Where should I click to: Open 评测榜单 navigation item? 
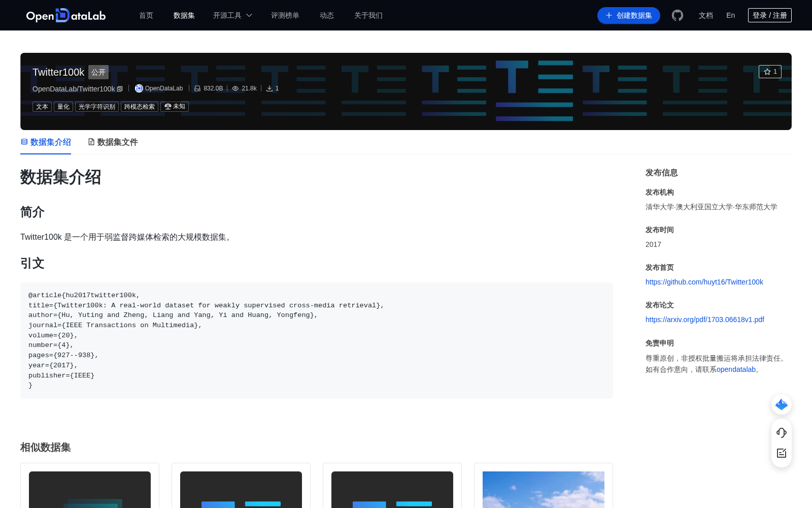(x=285, y=15)
